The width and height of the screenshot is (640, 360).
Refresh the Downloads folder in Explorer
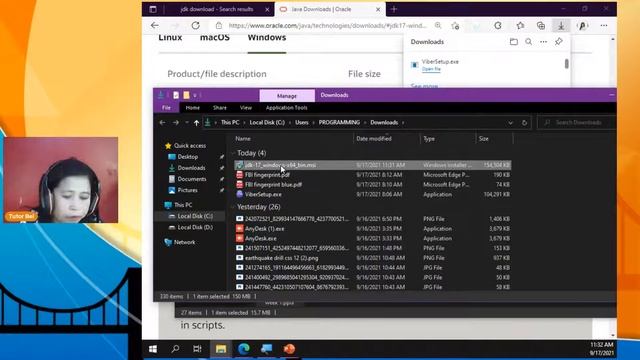point(524,122)
